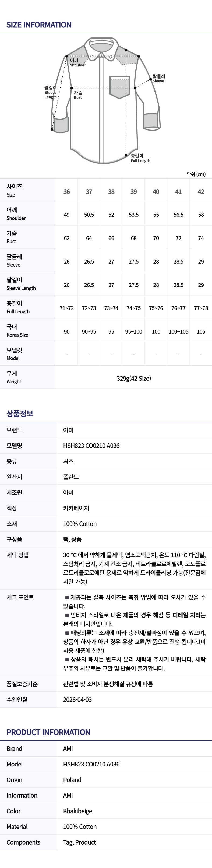Select the size 36 column header
This screenshot has height=868, width=212.
[x=67, y=192]
